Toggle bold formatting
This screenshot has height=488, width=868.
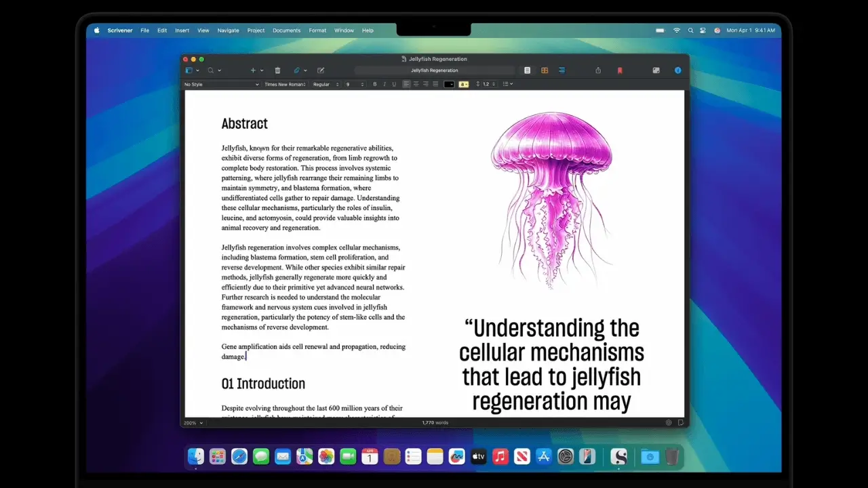pyautogui.click(x=375, y=84)
